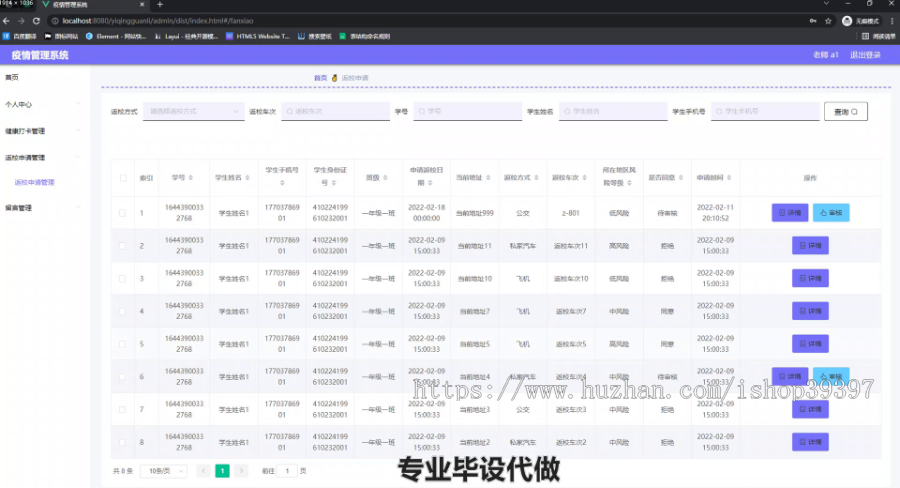The height and width of the screenshot is (488, 900).
Task: Click the incognito profile icon 无痕模式
Action: (x=860, y=21)
